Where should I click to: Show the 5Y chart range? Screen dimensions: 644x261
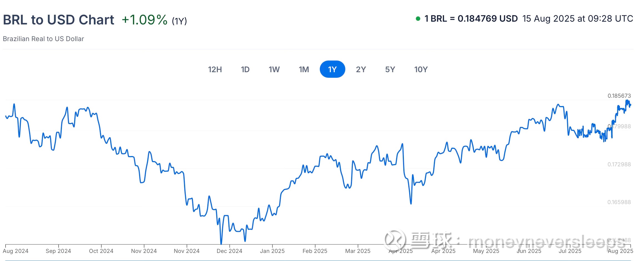click(390, 69)
